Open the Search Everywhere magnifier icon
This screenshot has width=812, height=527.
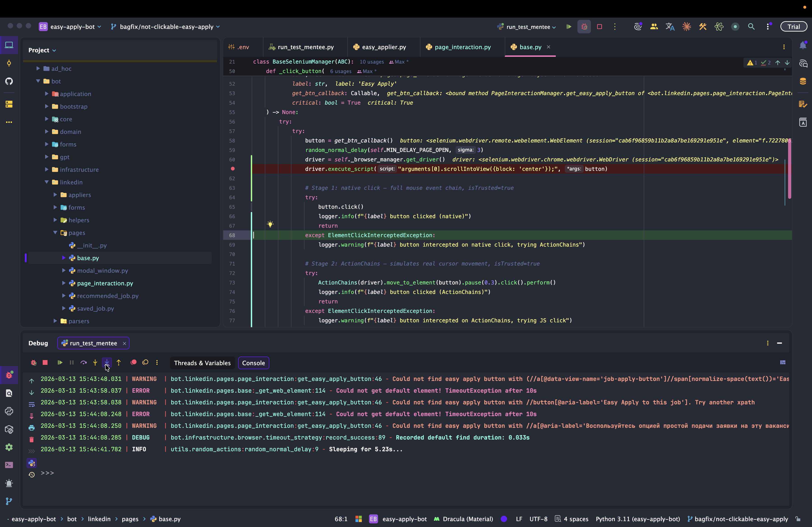pyautogui.click(x=751, y=27)
